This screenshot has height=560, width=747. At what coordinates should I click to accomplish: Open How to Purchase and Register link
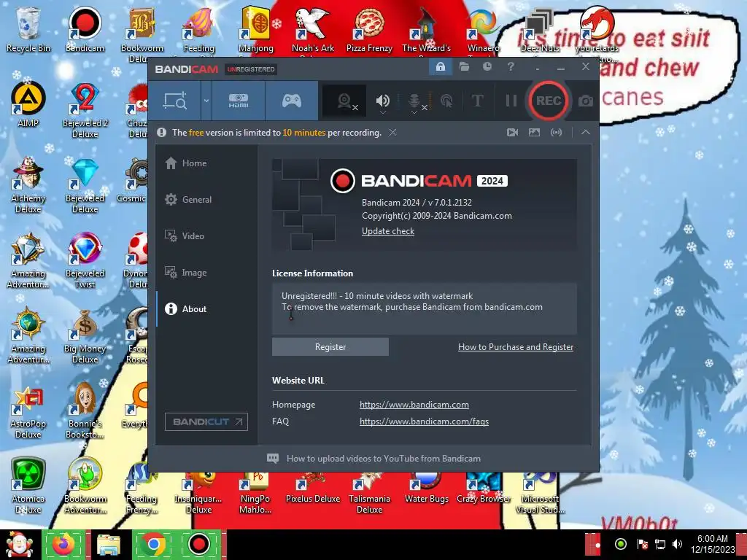click(x=516, y=346)
